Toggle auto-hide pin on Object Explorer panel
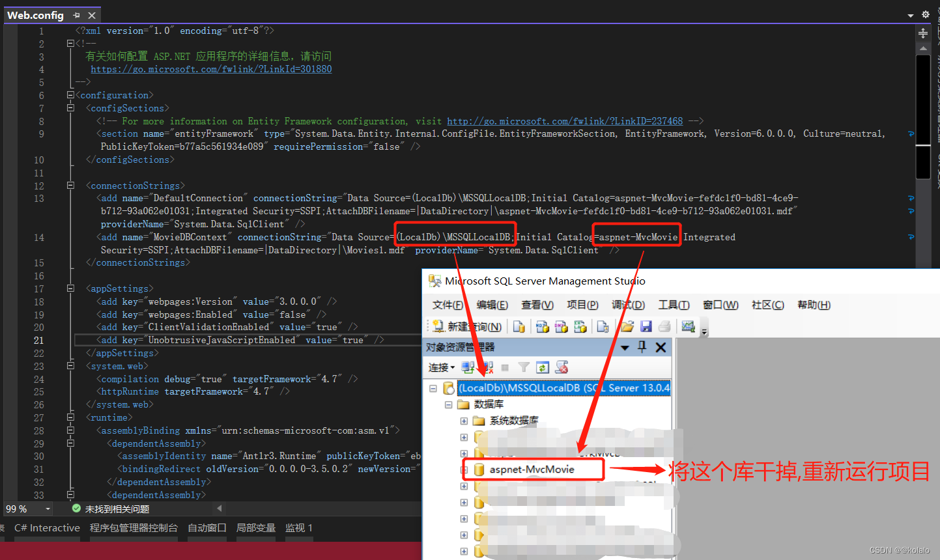 tap(642, 347)
